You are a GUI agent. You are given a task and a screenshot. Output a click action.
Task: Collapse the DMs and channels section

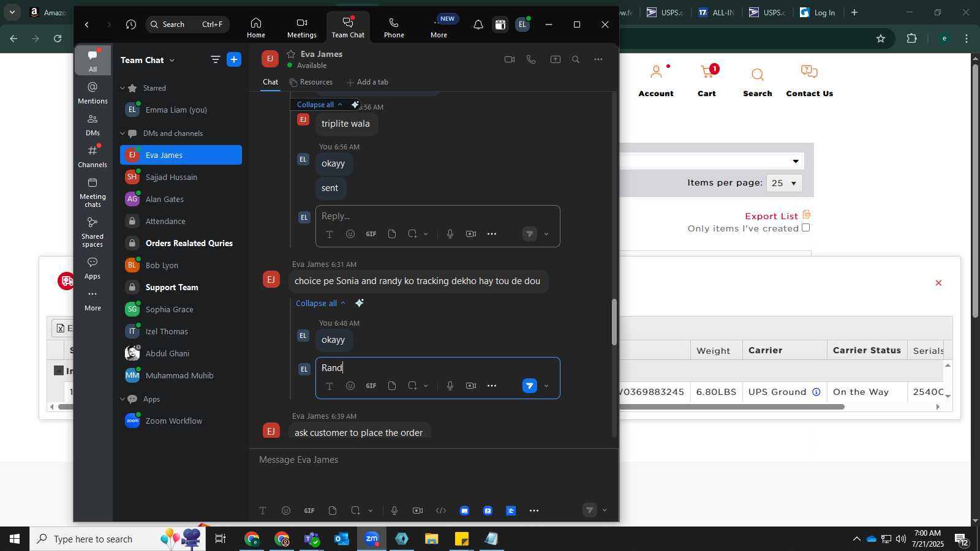(123, 133)
